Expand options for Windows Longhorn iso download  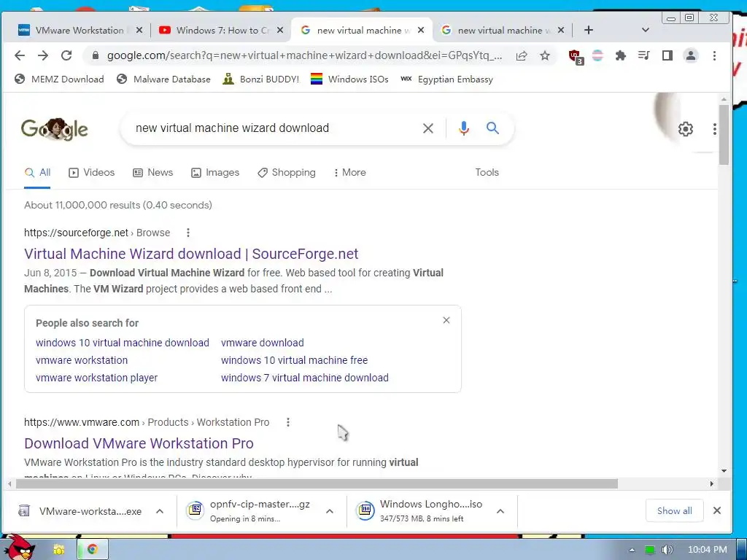pos(500,511)
